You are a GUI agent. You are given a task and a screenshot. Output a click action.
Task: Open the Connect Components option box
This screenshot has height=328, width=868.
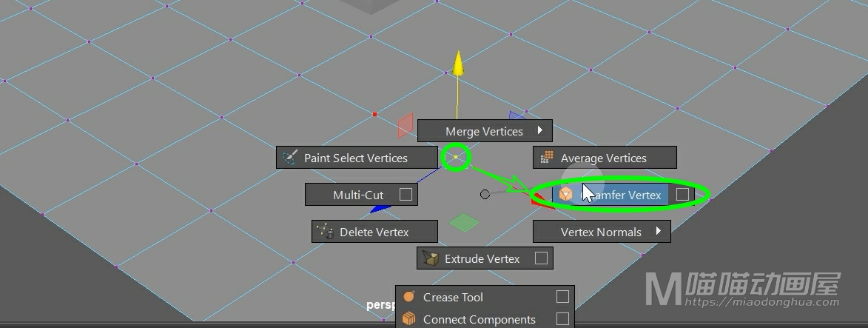tap(562, 319)
